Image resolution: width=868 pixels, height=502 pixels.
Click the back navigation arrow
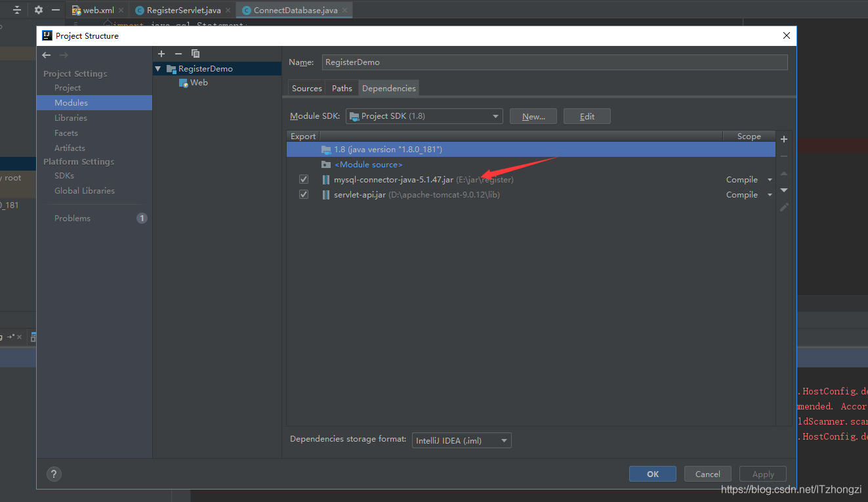(47, 55)
